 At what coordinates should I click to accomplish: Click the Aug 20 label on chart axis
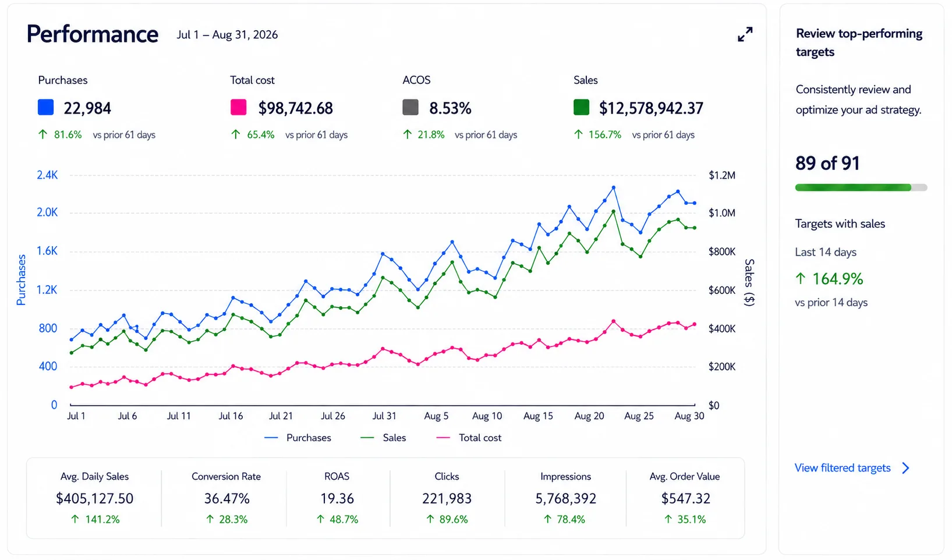(x=589, y=416)
